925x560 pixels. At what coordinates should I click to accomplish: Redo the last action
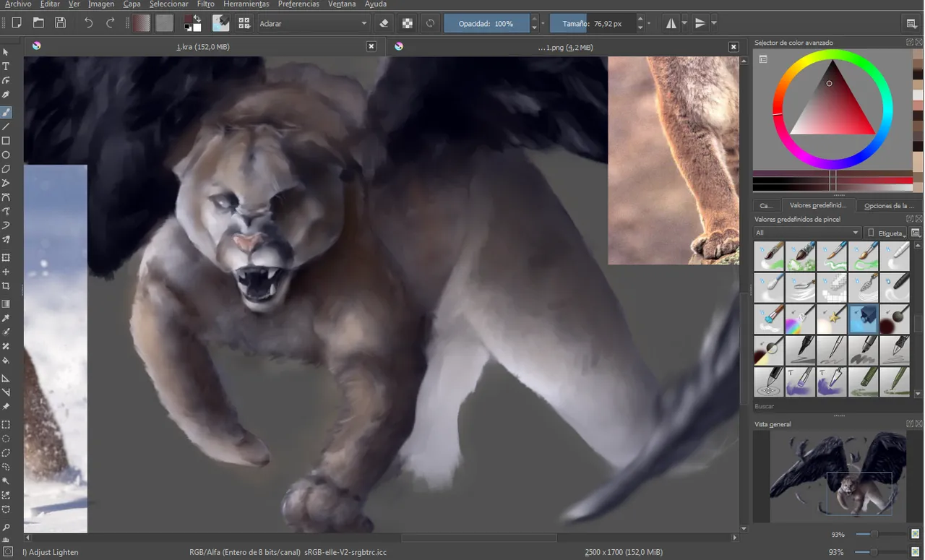coord(111,23)
